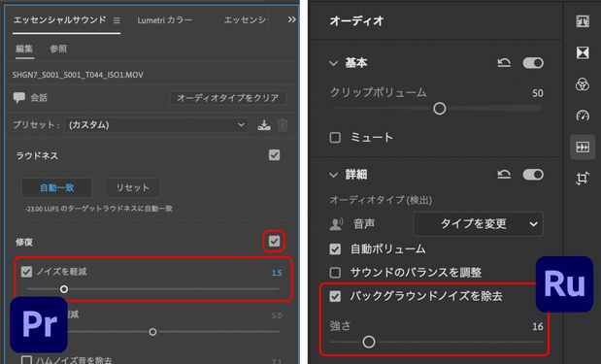Viewport: 601px width, 364px height.
Task: Switch off the 詳細 section toggle
Action: [x=533, y=175]
